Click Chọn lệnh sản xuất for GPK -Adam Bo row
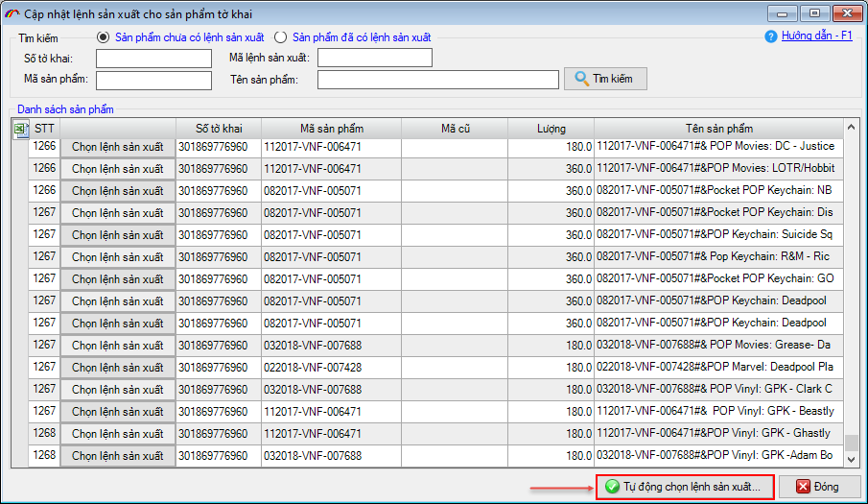This screenshot has height=504, width=868. pyautogui.click(x=118, y=456)
